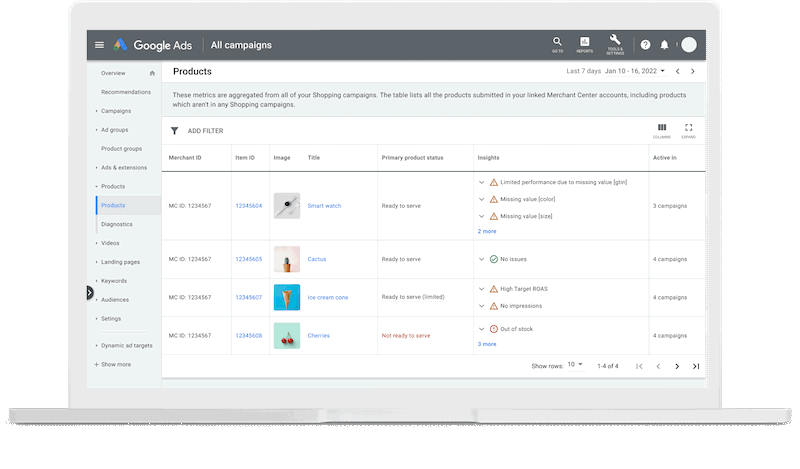Expand the High Target ROAS insight
This screenshot has height=469, width=800.
pyautogui.click(x=481, y=289)
